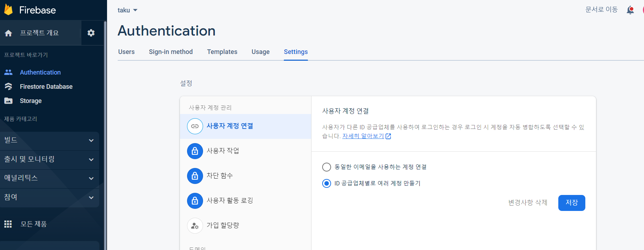This screenshot has height=250, width=644.
Task: Click the sidebar vertical scrollbar
Action: (105, 135)
